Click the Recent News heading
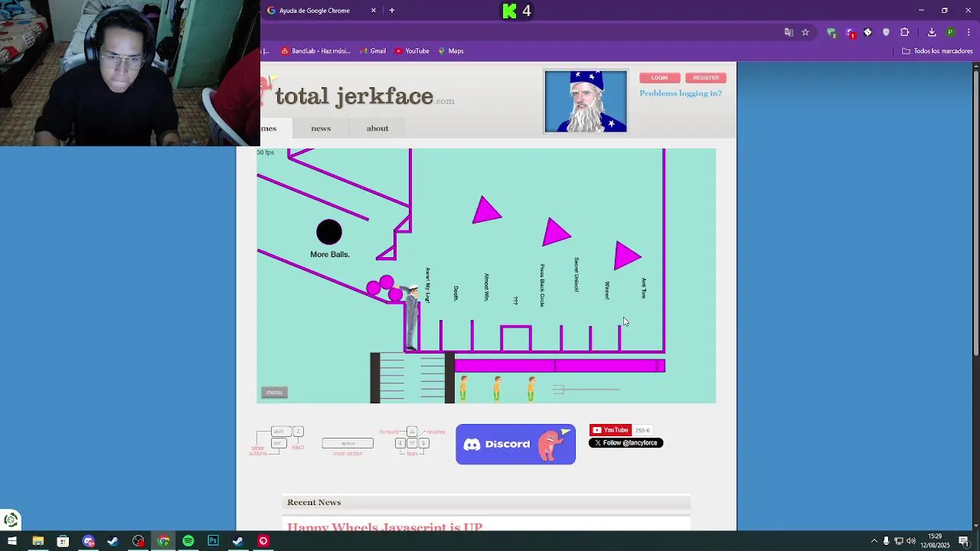This screenshot has width=980, height=551. tap(314, 502)
